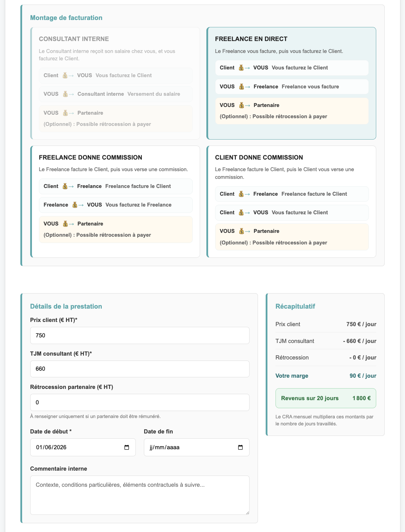
Task: Grab the Commentaire interne textarea resize handle
Action: 247,512
